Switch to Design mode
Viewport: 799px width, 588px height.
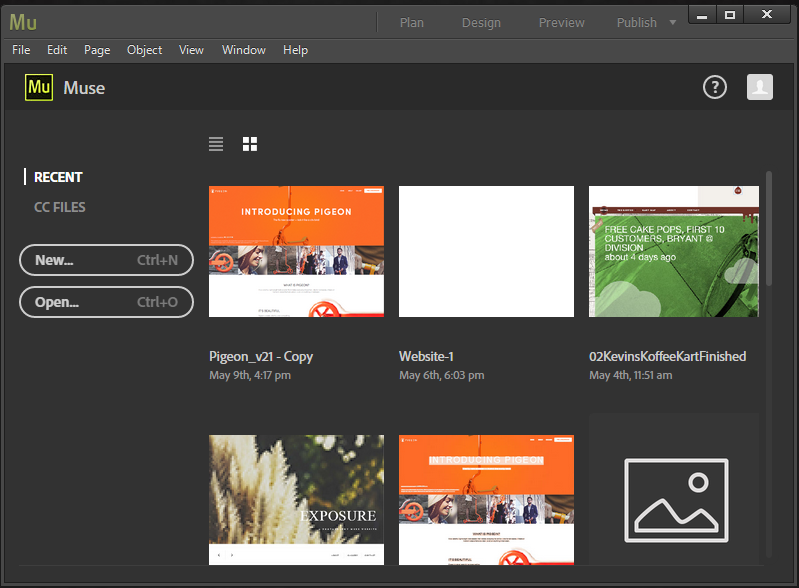[481, 22]
